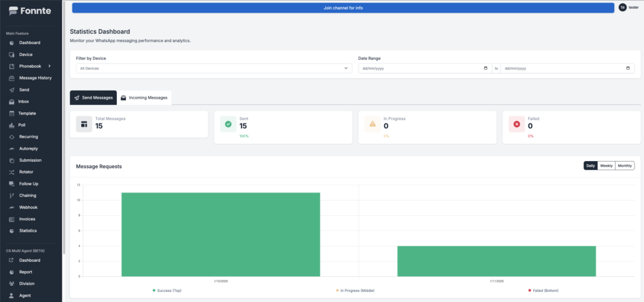644x302 pixels.
Task: Click the Recurring icon in sidebar
Action: click(x=12, y=137)
